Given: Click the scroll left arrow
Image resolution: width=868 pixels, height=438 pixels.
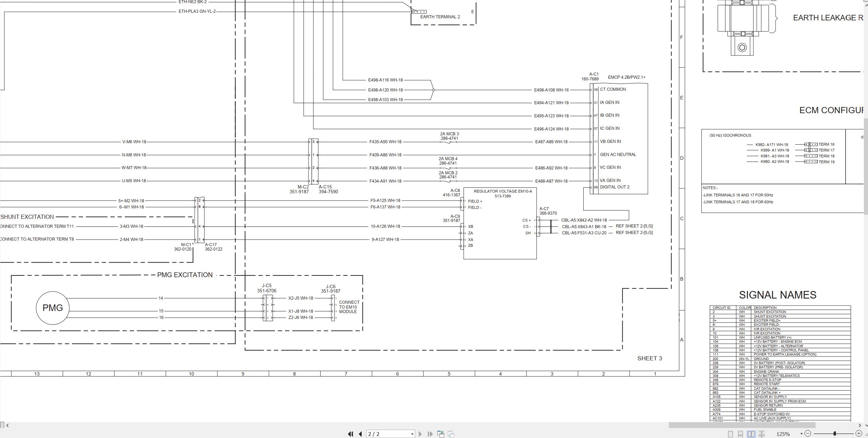Looking at the screenshot, I should 8,425.
